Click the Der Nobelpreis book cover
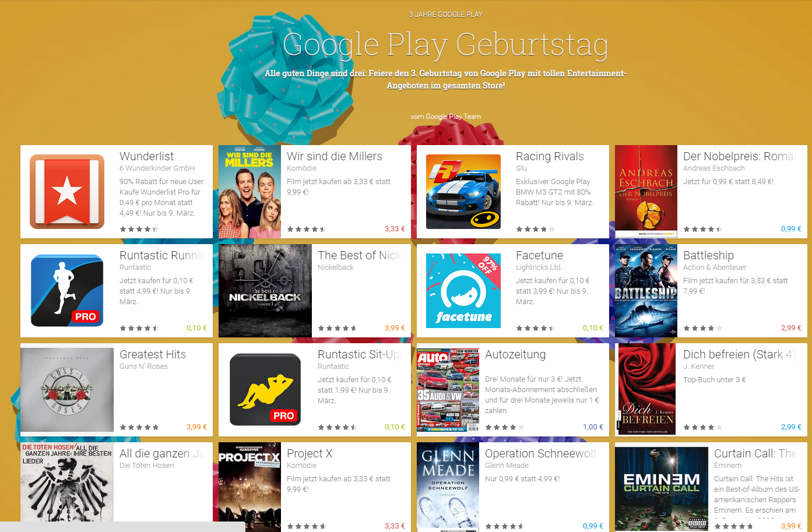This screenshot has height=532, width=812. coord(646,192)
